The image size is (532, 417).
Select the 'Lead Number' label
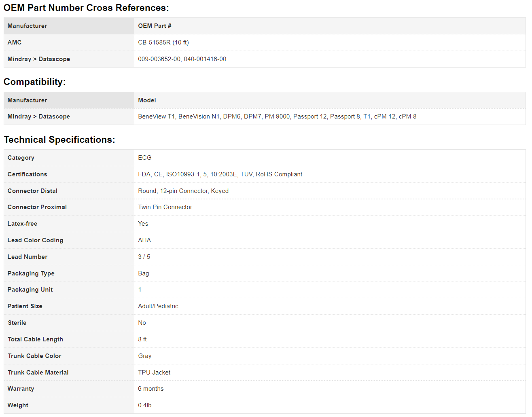[x=28, y=257]
